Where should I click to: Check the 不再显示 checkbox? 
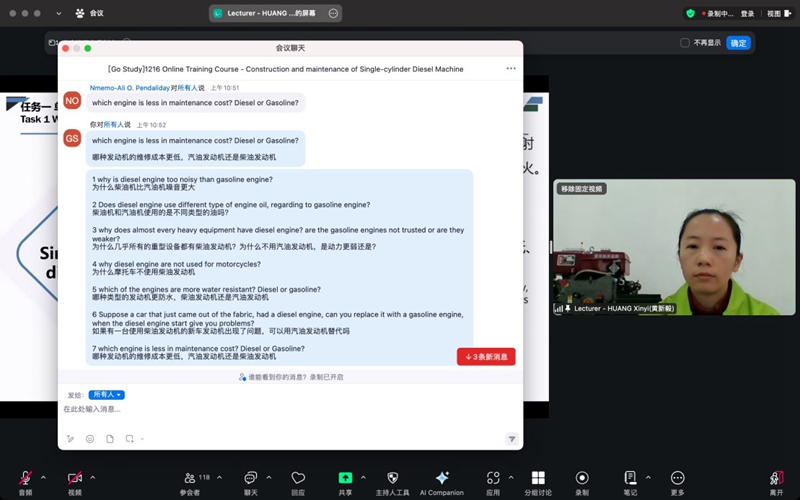point(685,43)
